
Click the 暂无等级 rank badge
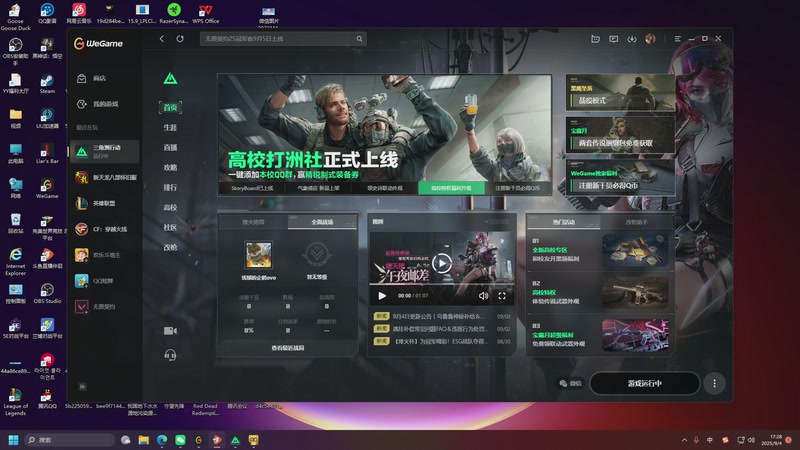(x=316, y=255)
